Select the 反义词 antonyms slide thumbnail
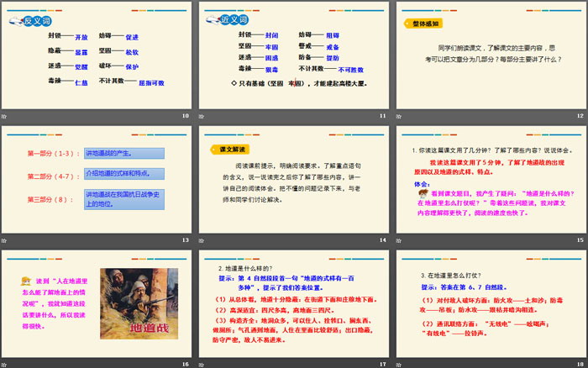This screenshot has height=368, width=588. pos(97,55)
